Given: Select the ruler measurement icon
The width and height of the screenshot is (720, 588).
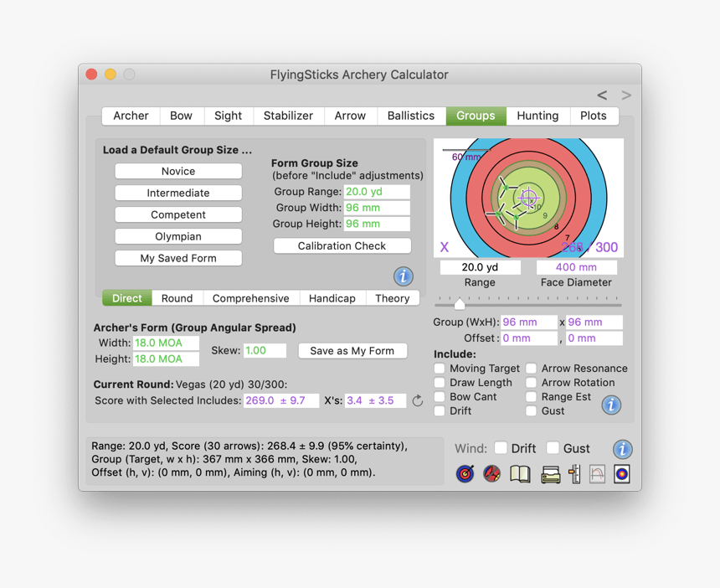Looking at the screenshot, I should (x=573, y=473).
